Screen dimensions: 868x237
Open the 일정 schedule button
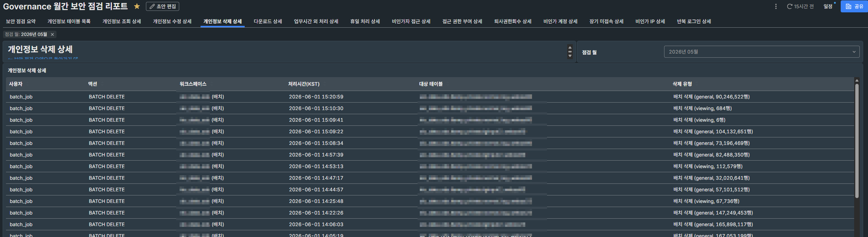pos(828,6)
